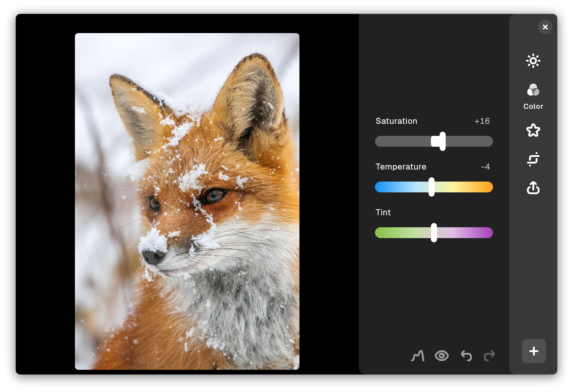Toggle the eye preview of original photo
Screen dimensions: 573x392
[x=441, y=356]
